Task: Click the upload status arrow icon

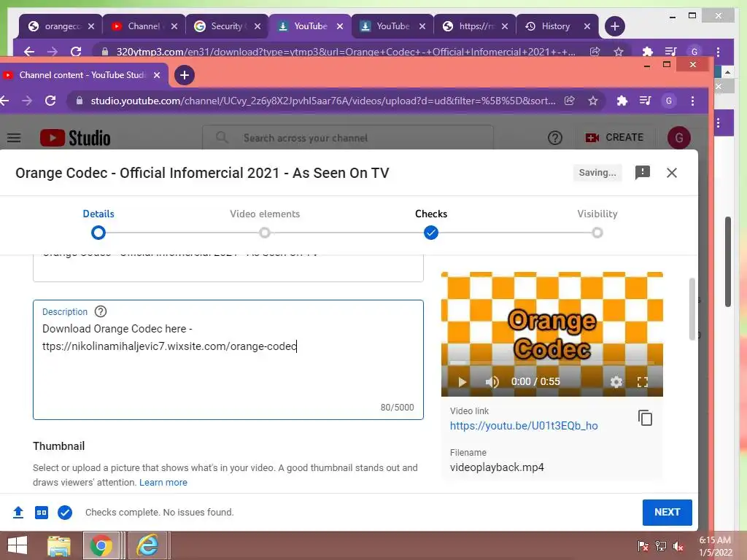Action: [x=18, y=513]
